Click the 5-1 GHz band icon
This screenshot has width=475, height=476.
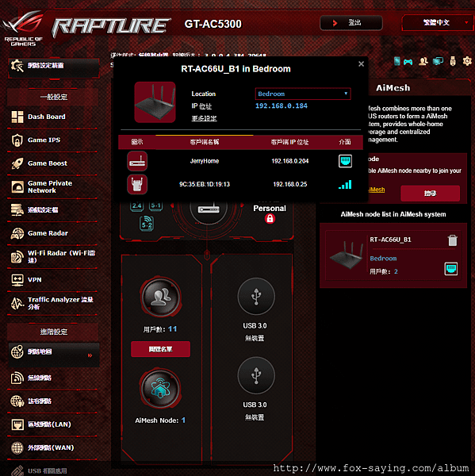click(155, 205)
